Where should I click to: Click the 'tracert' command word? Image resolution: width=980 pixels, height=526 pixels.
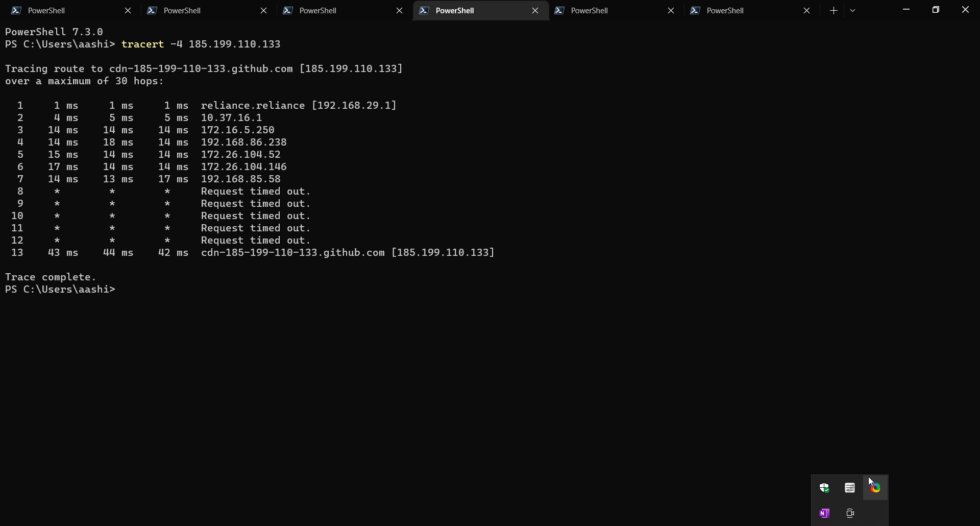coord(143,44)
